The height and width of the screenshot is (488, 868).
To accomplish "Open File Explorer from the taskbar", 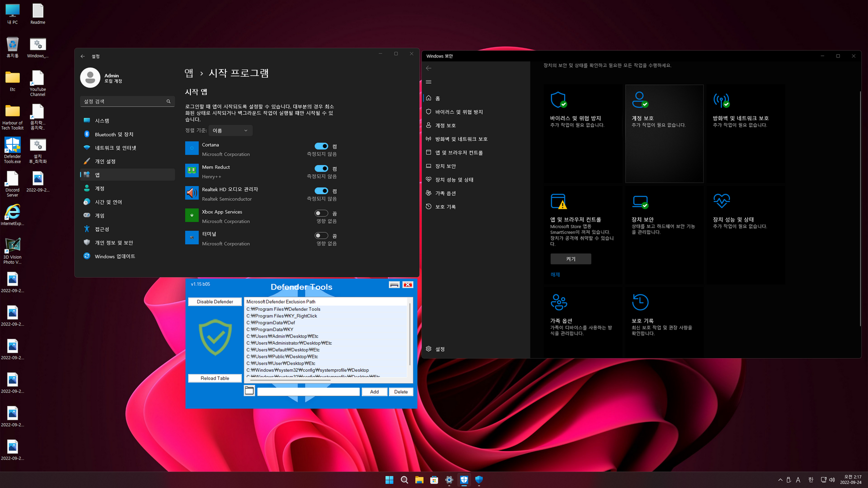I will (419, 480).
